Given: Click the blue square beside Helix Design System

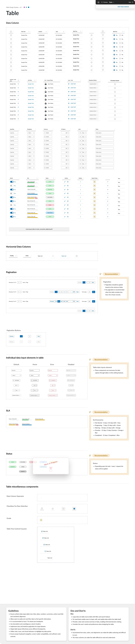Looking at the screenshot, I should (x=28, y=7).
